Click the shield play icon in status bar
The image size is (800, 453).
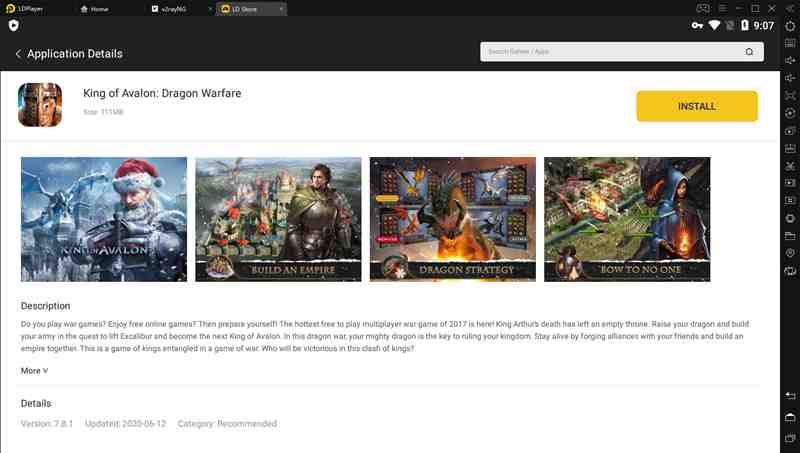[14, 26]
